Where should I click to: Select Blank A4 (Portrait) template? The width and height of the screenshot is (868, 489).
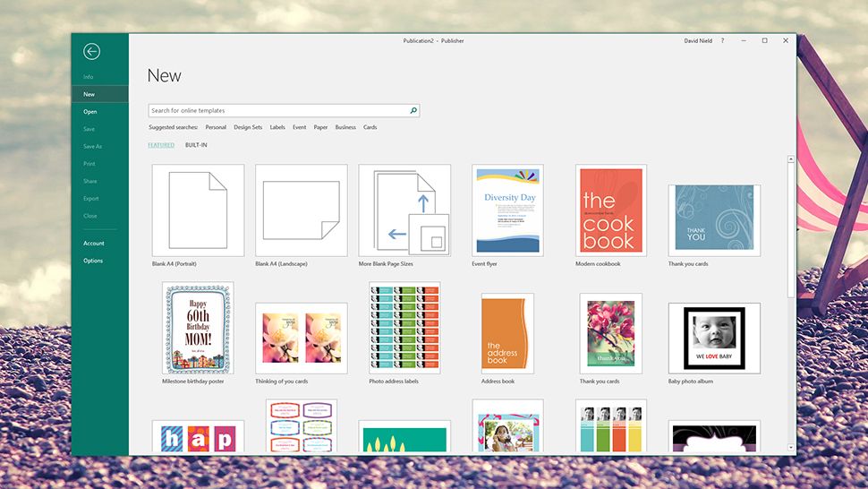pos(198,210)
